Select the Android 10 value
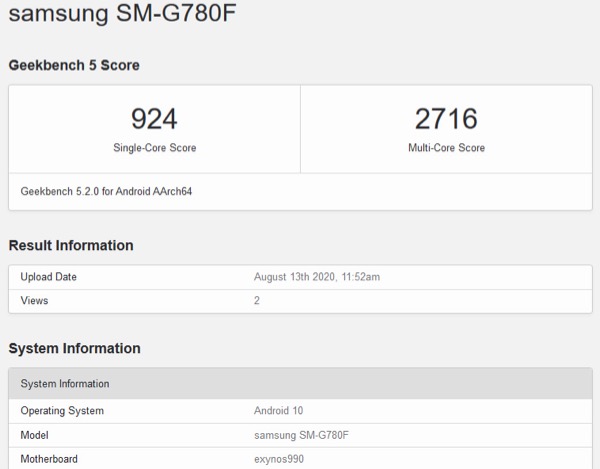 pyautogui.click(x=278, y=411)
